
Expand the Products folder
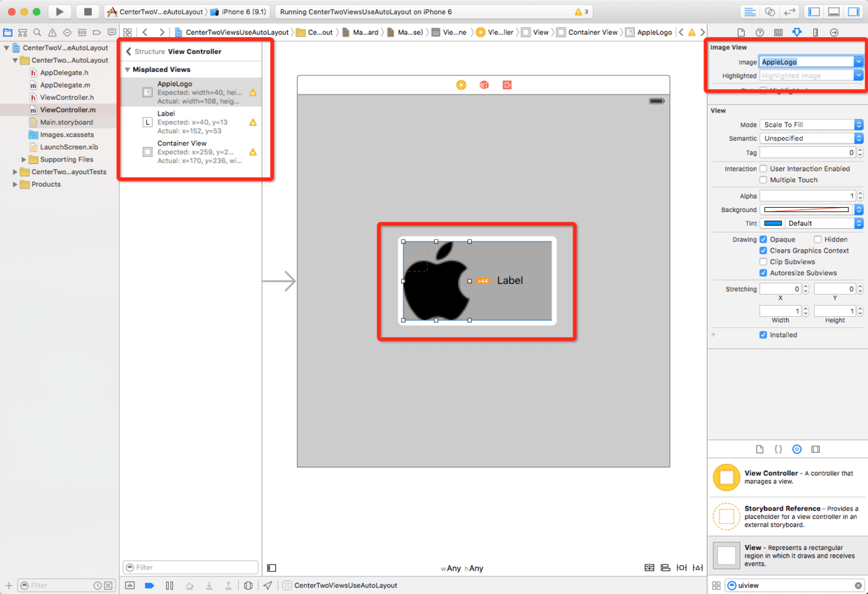coord(15,185)
